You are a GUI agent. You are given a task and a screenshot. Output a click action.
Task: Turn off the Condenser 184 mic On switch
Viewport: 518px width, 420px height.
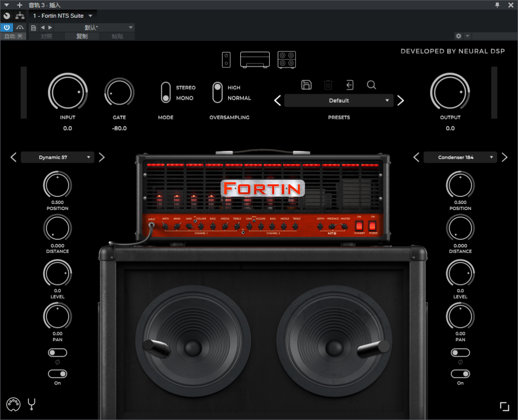460,374
